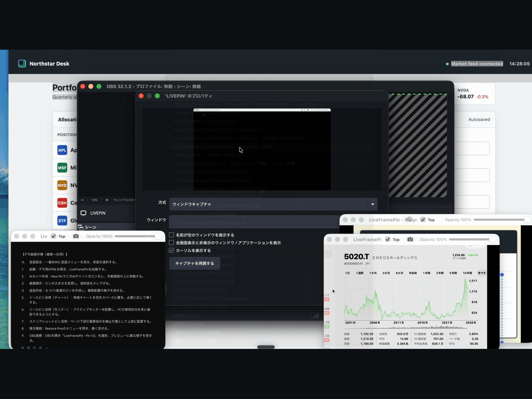Click the APL position badge
Image resolution: width=532 pixels, height=399 pixels.
(x=62, y=150)
